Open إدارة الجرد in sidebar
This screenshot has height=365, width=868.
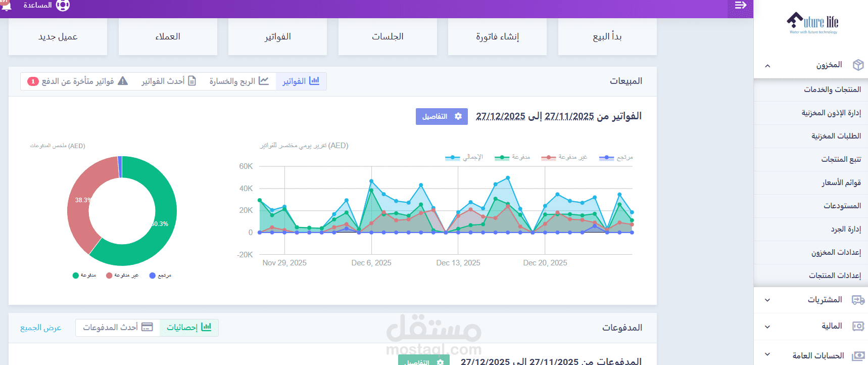coord(811,229)
